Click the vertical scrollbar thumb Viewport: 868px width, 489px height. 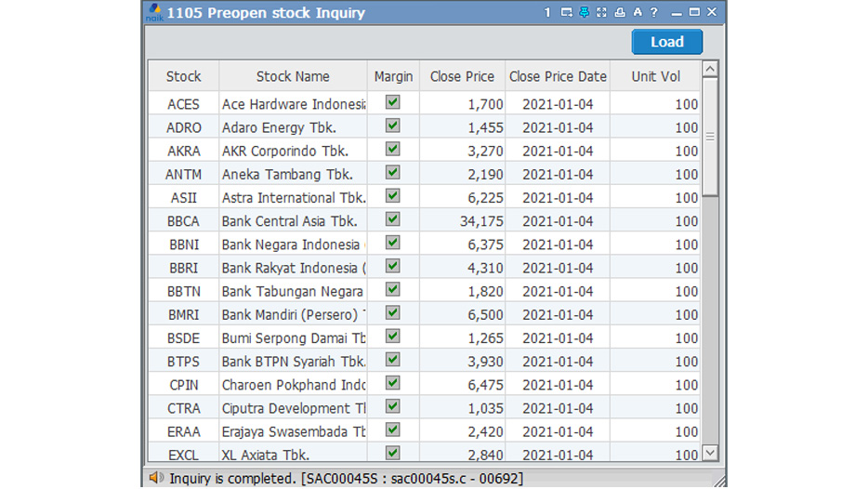710,136
